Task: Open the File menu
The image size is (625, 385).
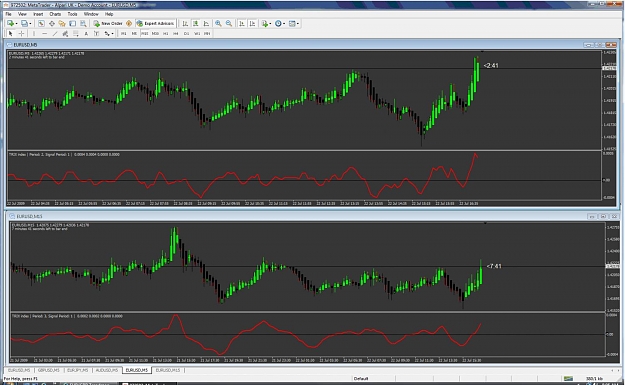Action: 8,14
